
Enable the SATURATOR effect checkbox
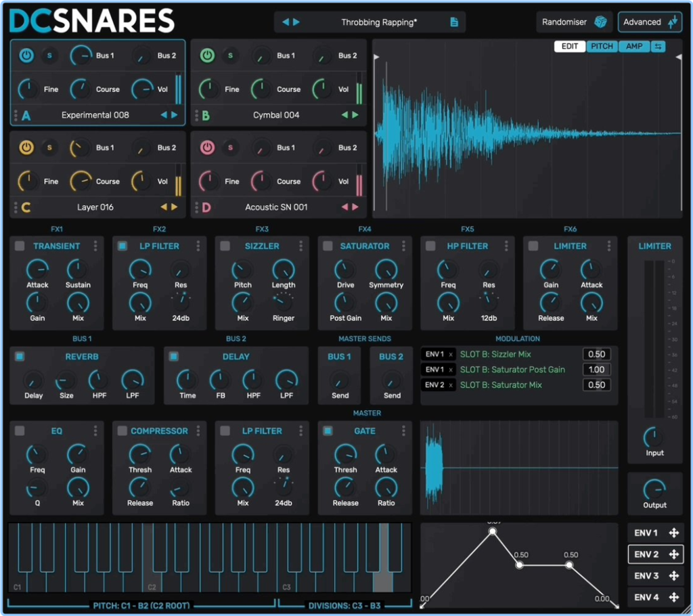328,246
